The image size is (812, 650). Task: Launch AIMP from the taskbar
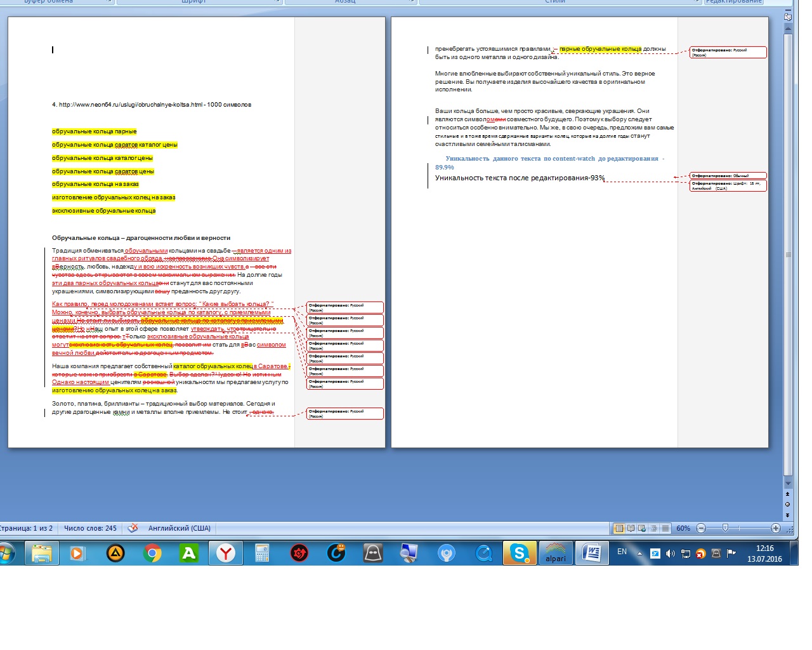tap(115, 554)
